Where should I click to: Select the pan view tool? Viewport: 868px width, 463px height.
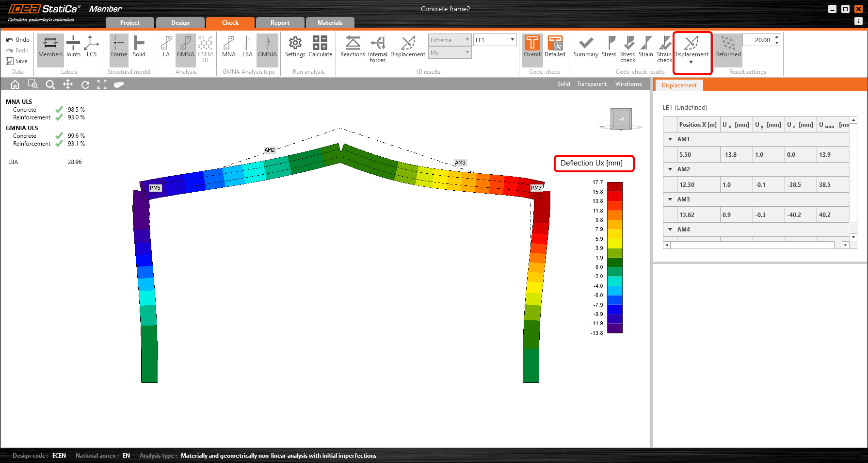[x=68, y=84]
